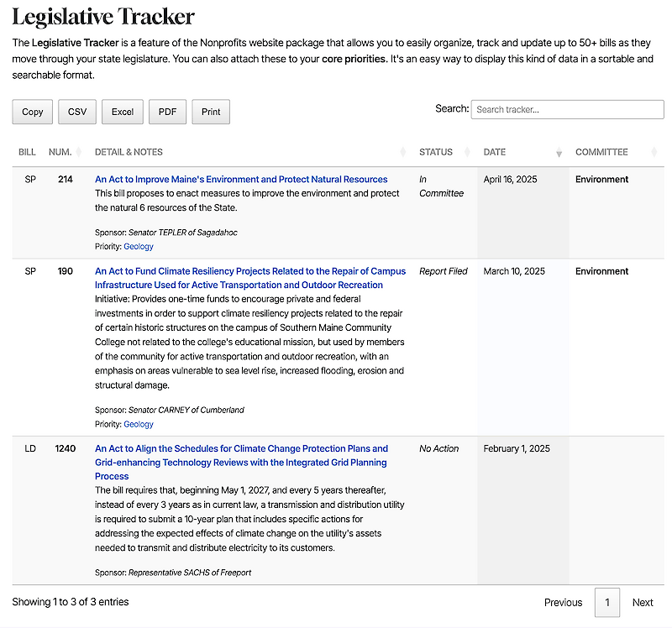This screenshot has width=672, height=628.
Task: Click Showing 1 to 3 of 3 entries
Action: coord(71,602)
